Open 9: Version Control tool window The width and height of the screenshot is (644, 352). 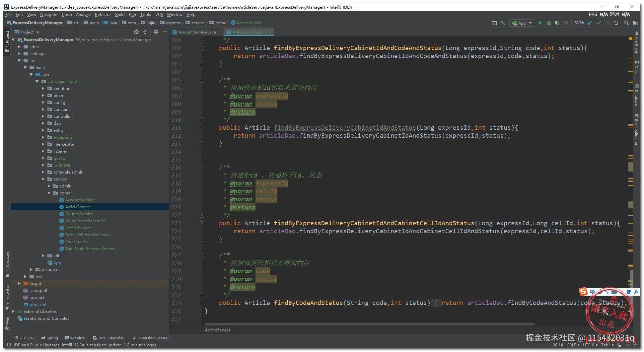(x=150, y=338)
